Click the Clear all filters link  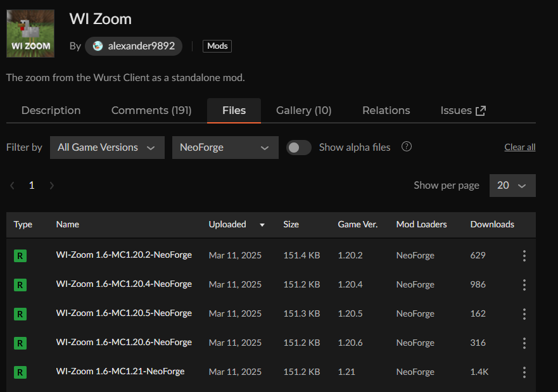pos(519,147)
